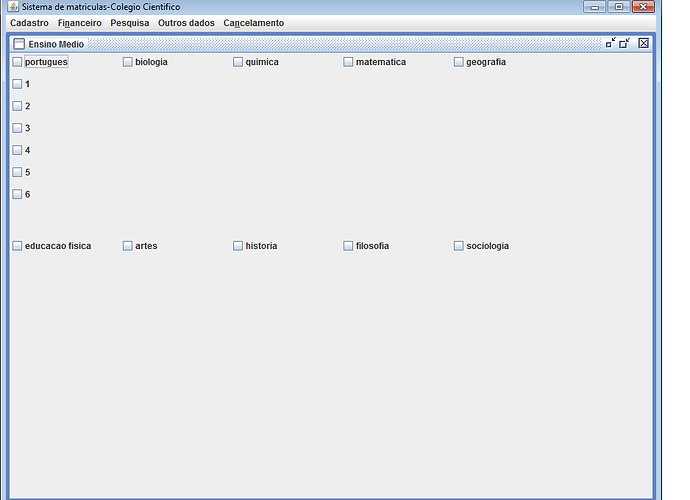690x500 pixels.
Task: Maximize the Sistema de matriculas window
Action: pyautogui.click(x=619, y=7)
